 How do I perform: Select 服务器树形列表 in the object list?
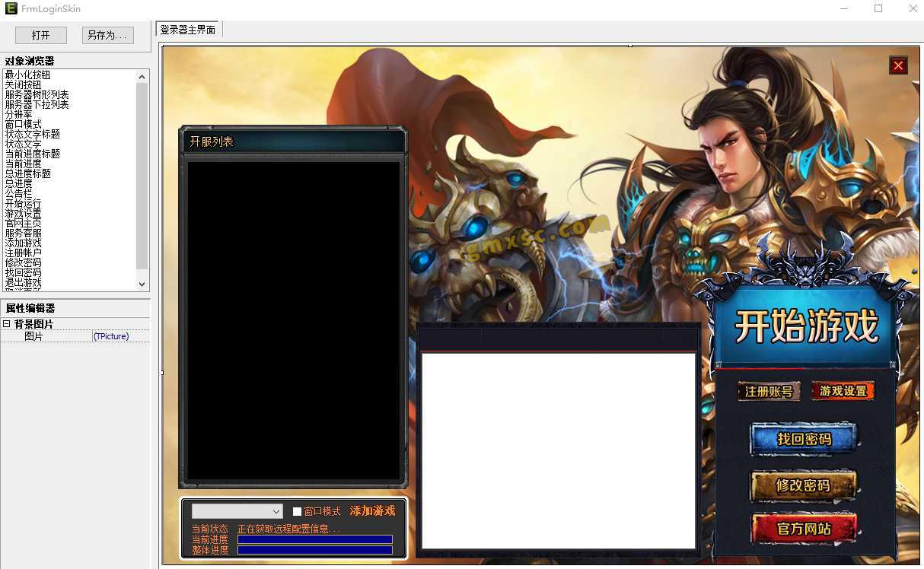click(37, 94)
